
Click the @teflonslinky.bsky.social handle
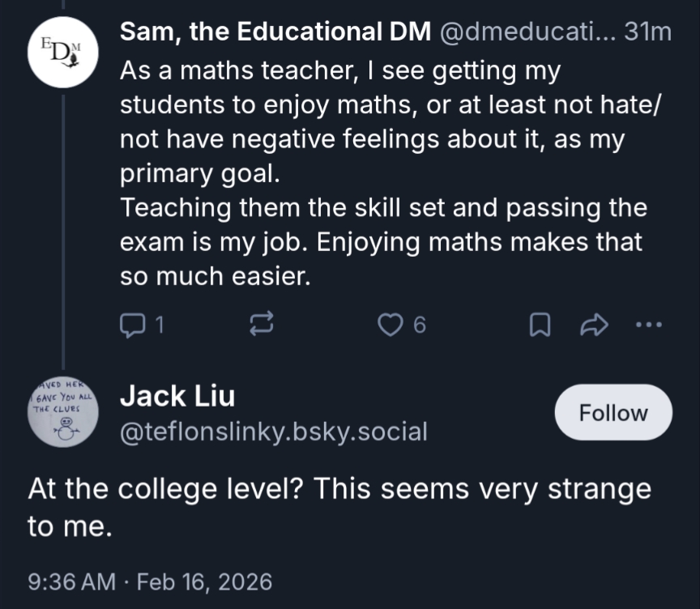click(273, 431)
